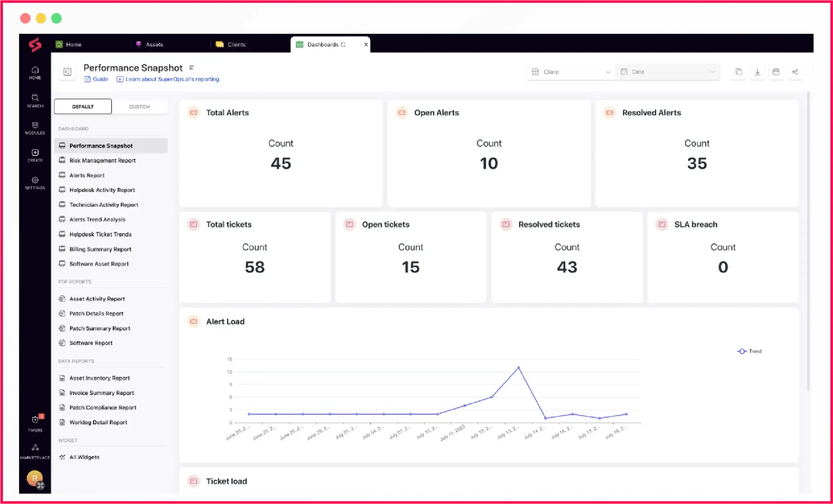Visit the Marketplace via sidebar icon
This screenshot has width=833, height=504.
pyautogui.click(x=35, y=449)
